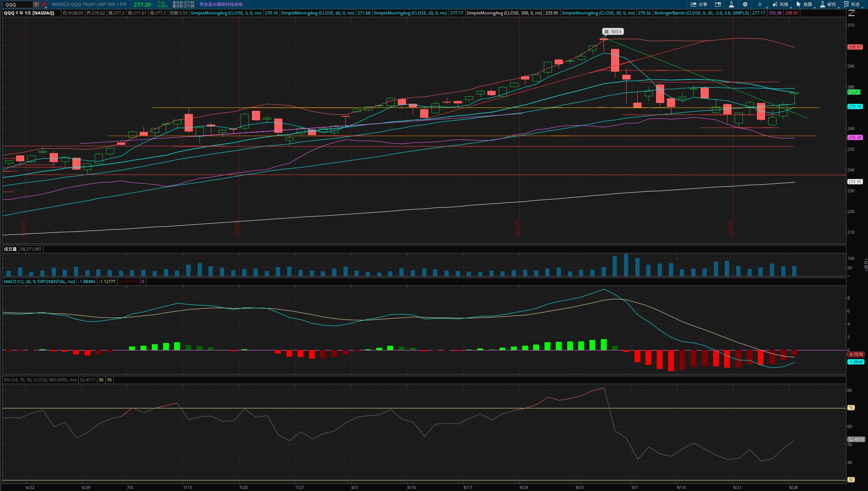Open the QQQ symbol dropdown arrow

pos(36,4)
